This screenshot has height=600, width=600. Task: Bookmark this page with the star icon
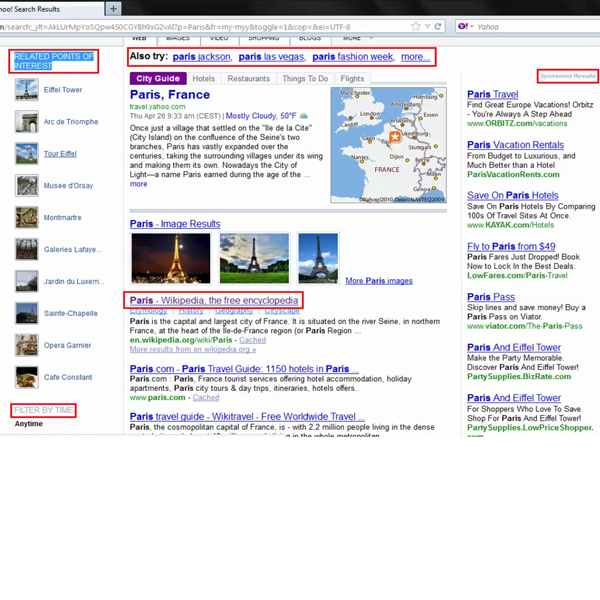coord(415,26)
